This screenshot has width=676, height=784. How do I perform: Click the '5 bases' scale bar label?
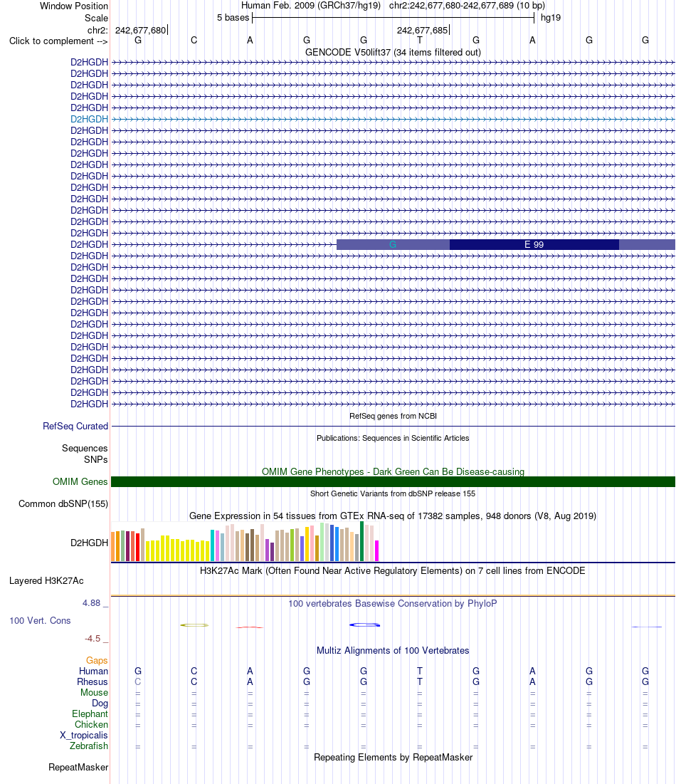[x=233, y=18]
